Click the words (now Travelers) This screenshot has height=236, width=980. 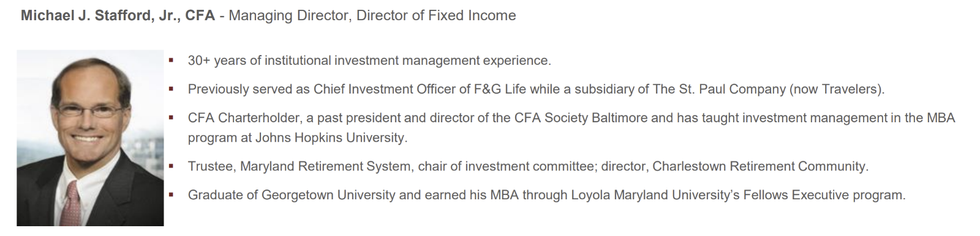(x=837, y=89)
